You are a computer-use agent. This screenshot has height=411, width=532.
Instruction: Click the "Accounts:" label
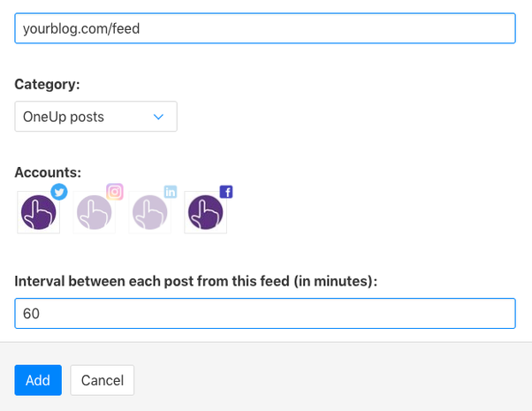click(x=48, y=172)
